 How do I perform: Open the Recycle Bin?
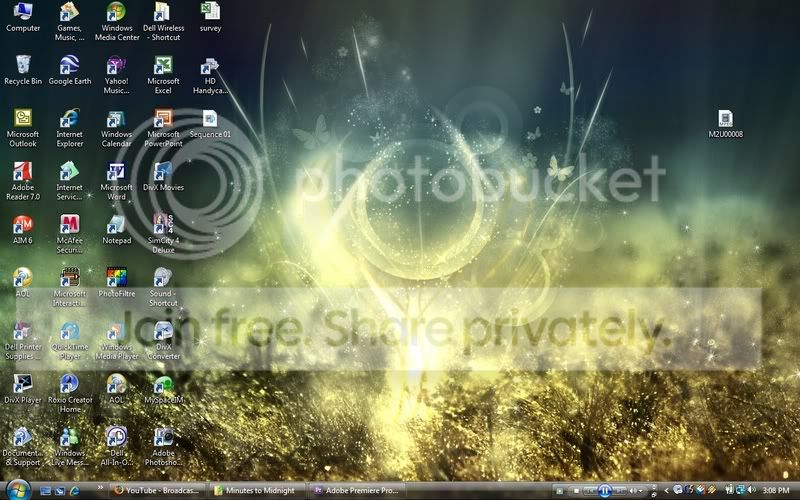(23, 70)
